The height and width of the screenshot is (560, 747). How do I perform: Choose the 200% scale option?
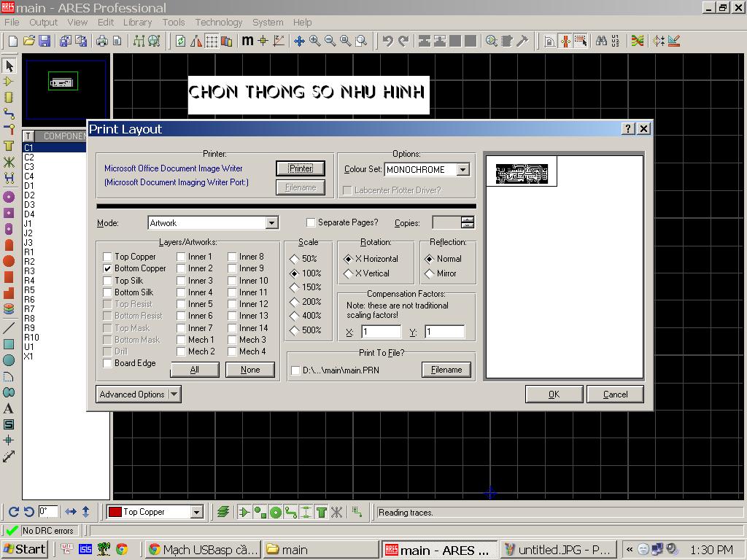tap(295, 302)
